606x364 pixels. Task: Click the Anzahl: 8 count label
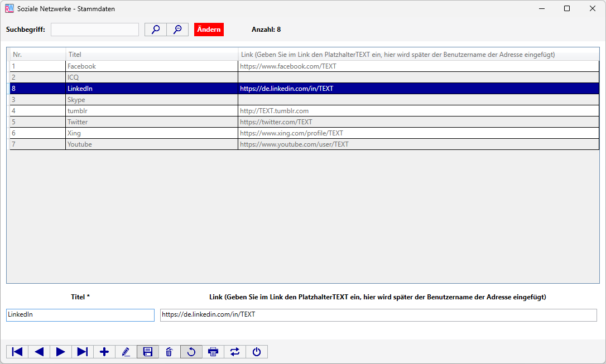266,30
